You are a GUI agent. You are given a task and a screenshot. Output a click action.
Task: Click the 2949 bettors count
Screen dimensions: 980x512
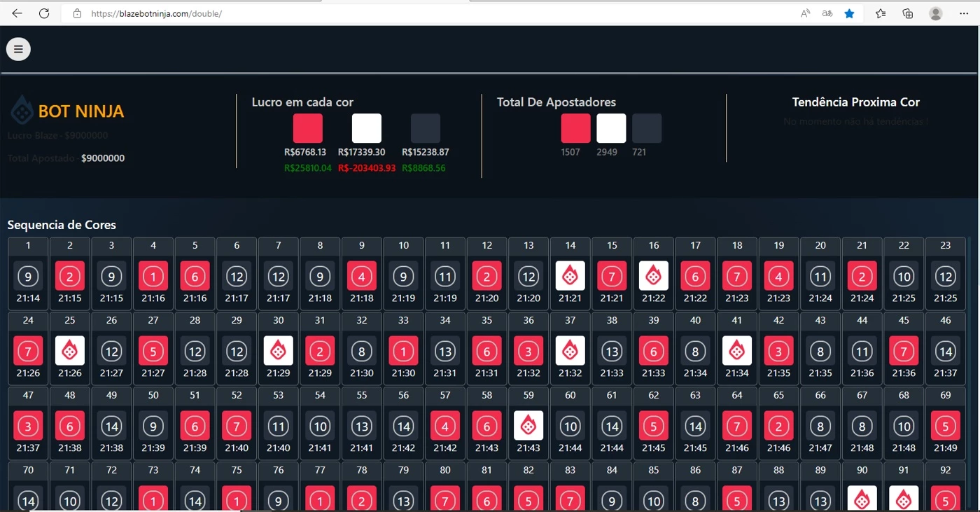point(607,152)
